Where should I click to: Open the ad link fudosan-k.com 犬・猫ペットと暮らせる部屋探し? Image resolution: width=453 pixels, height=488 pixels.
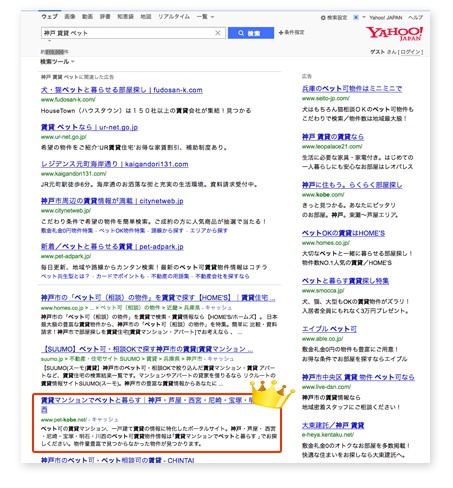coord(122,90)
